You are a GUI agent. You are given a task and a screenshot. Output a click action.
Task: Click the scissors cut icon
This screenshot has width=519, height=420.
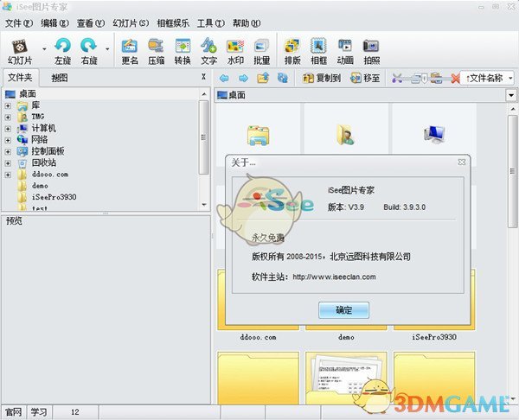[x=397, y=79]
